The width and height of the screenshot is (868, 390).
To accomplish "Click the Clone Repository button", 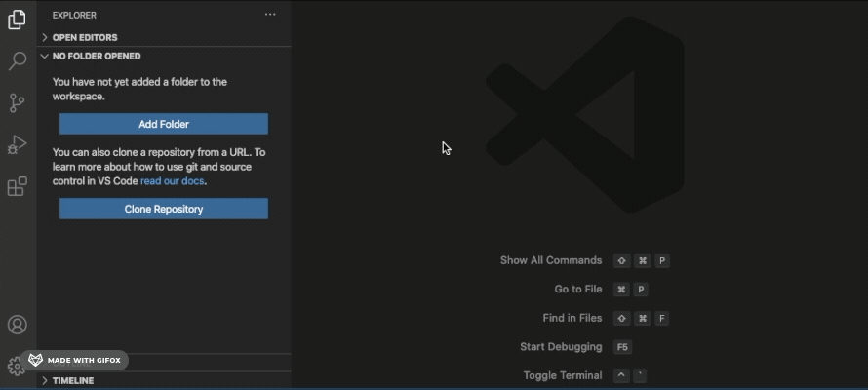I will pos(164,209).
